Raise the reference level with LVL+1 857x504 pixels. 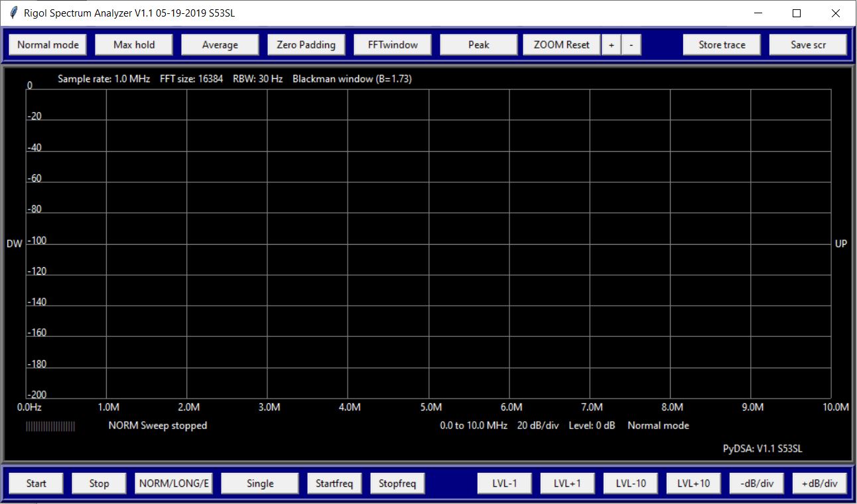coord(567,483)
